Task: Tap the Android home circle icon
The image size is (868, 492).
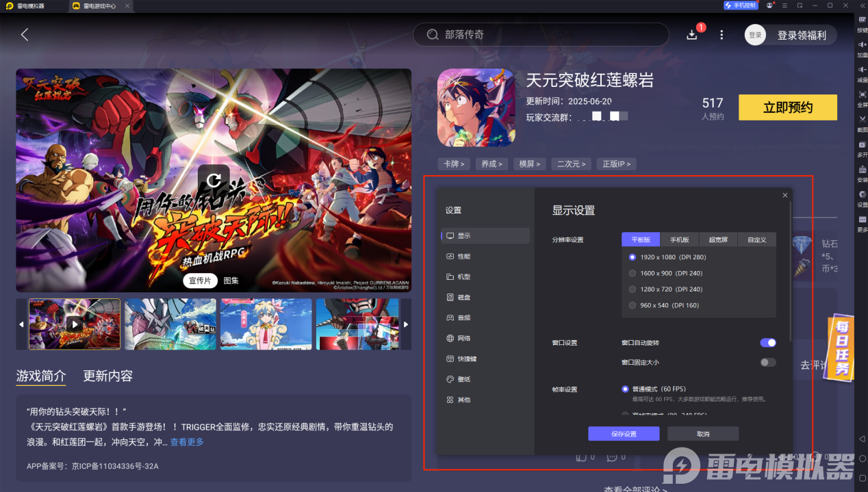Action: pos(862,458)
